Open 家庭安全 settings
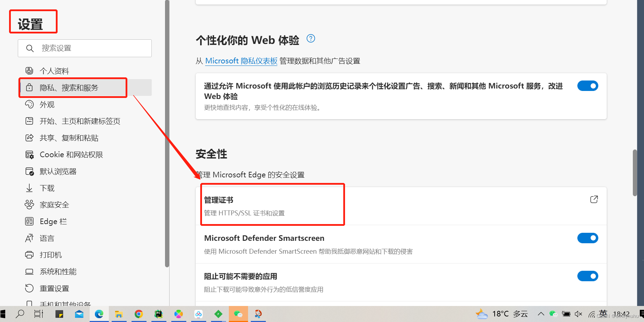This screenshot has width=644, height=322. 54,205
